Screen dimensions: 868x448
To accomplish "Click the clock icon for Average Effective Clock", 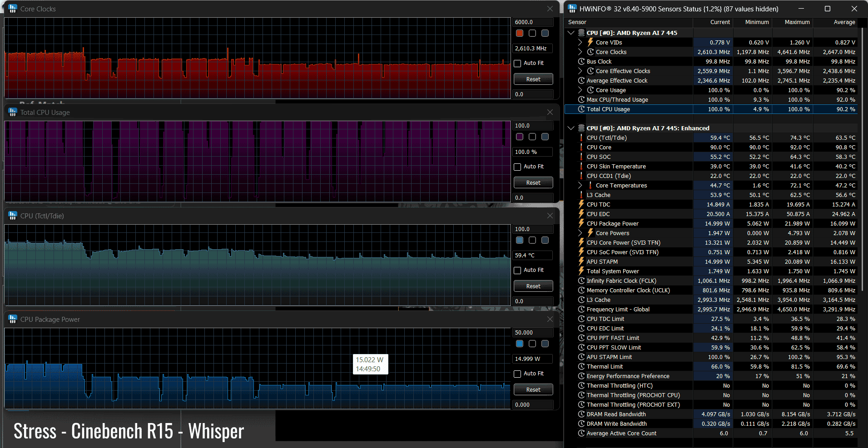I will (581, 80).
